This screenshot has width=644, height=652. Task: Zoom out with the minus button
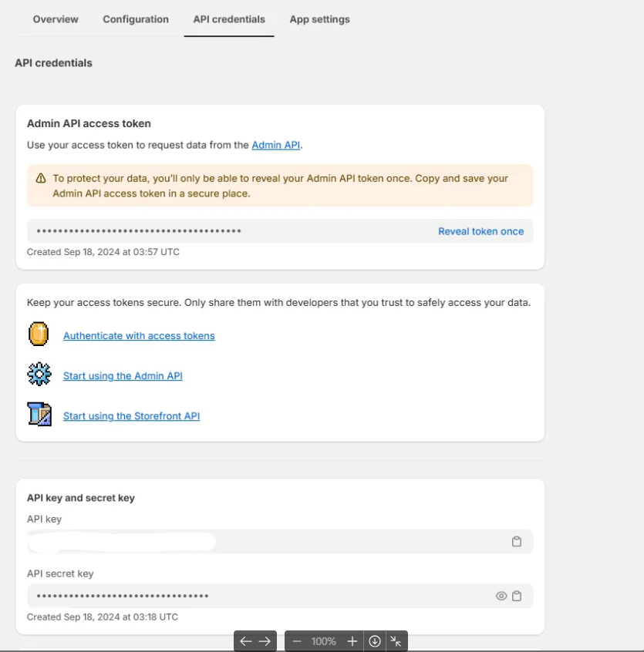click(x=297, y=641)
